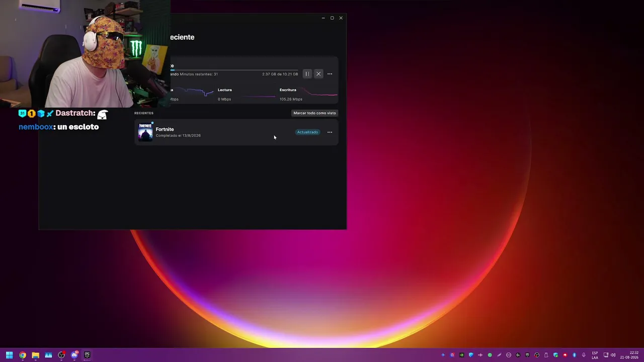Click the blue sparkle tray icon
Screen dimensions: 644x362
click(443, 355)
